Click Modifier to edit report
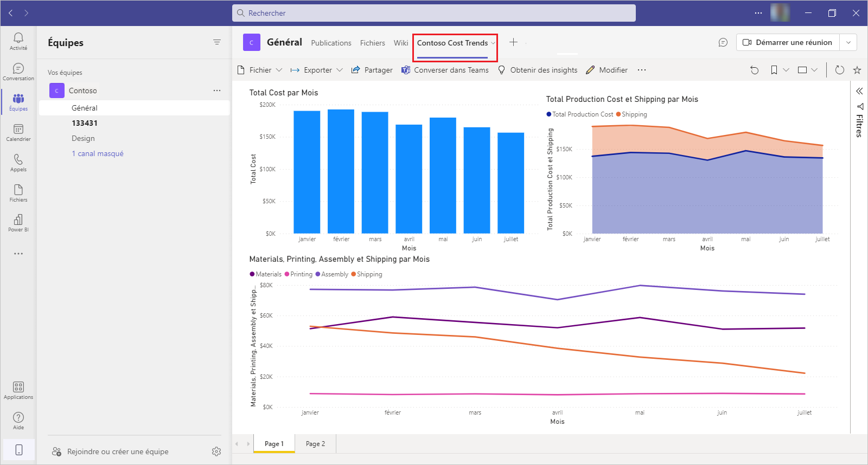The image size is (868, 465). coord(607,70)
